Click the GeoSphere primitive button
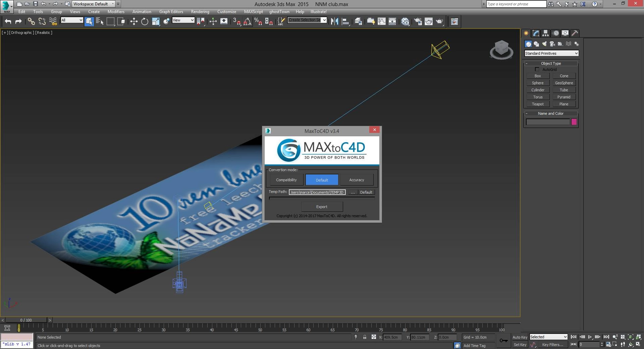 click(564, 83)
